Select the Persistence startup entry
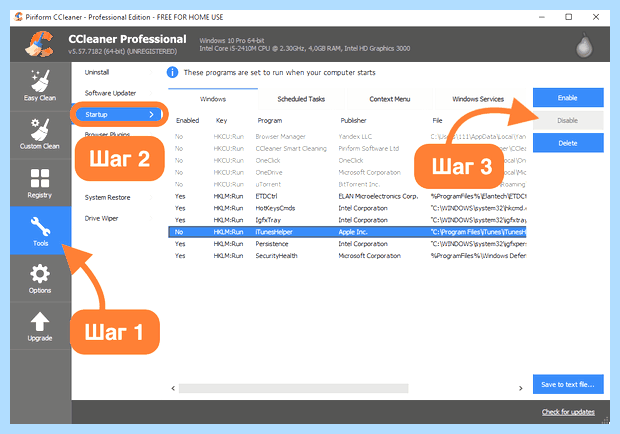Viewport: 620px width, 434px height. click(347, 244)
